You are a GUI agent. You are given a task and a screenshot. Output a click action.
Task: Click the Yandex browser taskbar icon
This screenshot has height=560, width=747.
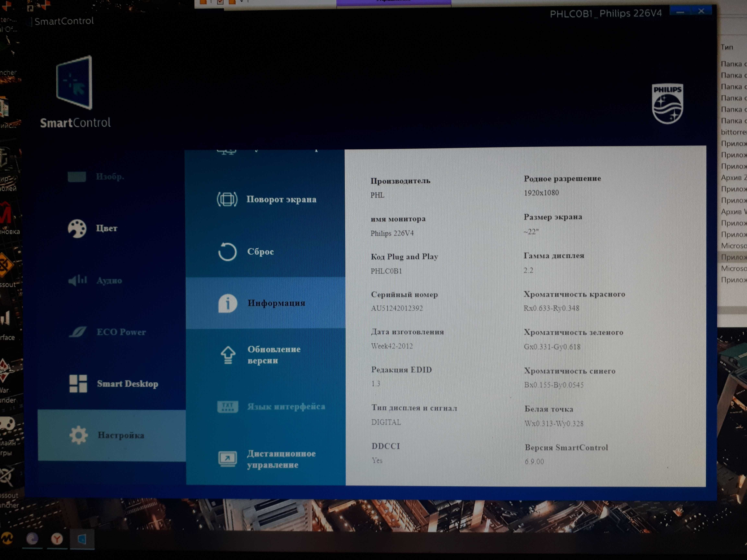point(57,539)
